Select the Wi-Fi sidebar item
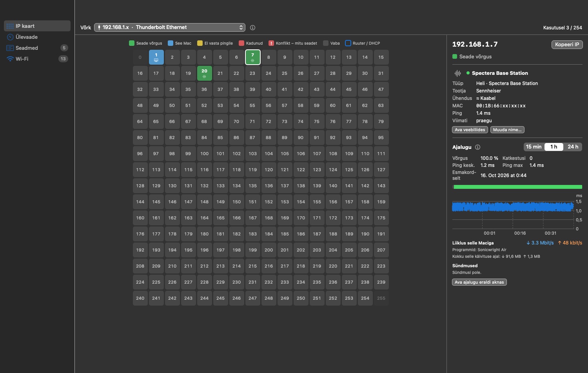The width and height of the screenshot is (588, 373). click(x=37, y=59)
